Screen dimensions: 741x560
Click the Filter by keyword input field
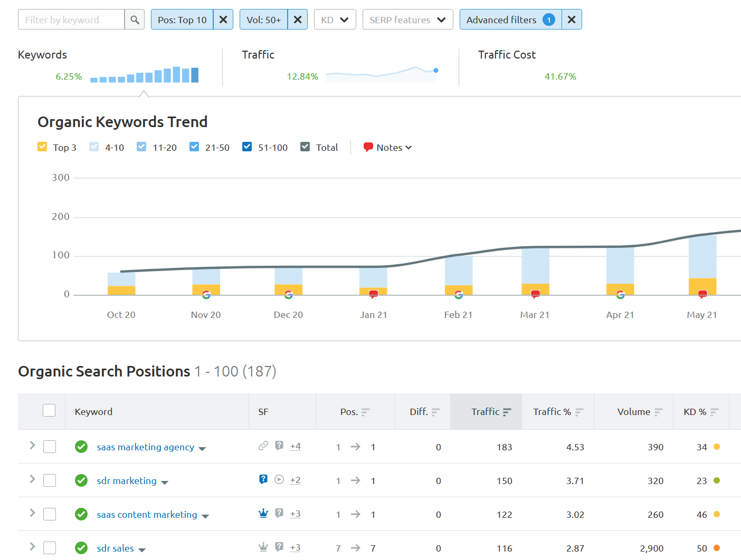click(x=71, y=20)
